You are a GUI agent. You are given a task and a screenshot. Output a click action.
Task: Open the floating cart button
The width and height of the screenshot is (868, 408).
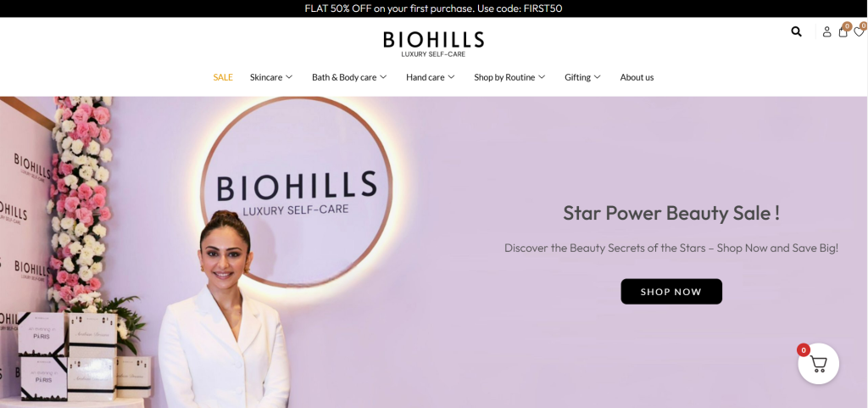click(818, 364)
